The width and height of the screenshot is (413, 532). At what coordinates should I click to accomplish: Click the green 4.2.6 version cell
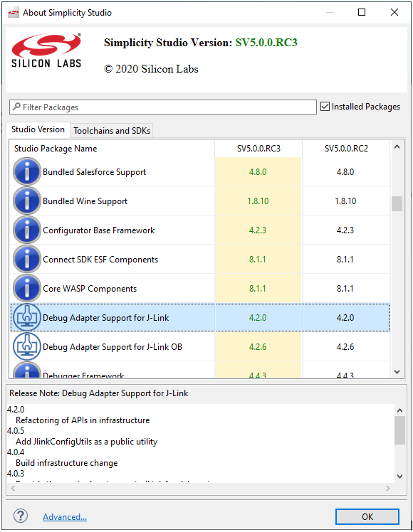point(258,347)
